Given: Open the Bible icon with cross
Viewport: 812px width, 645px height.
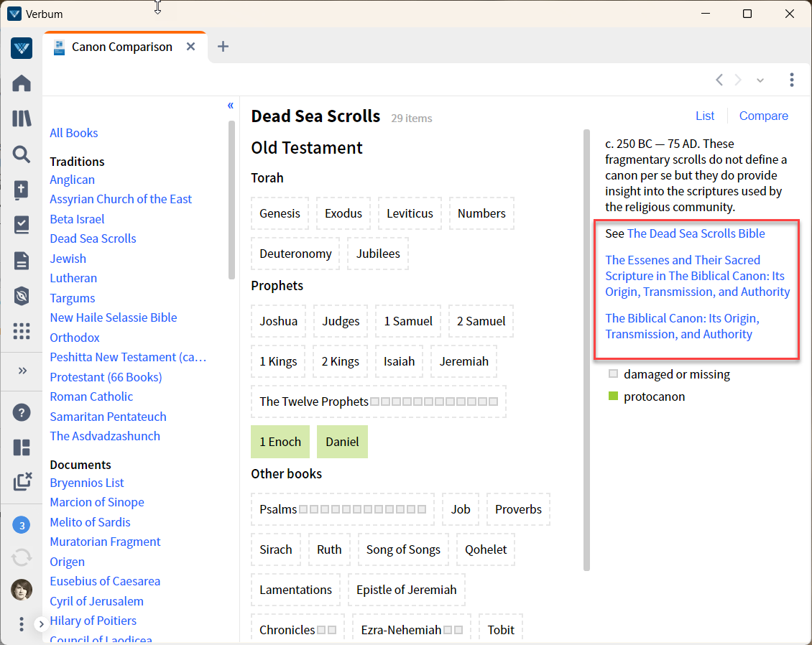Looking at the screenshot, I should pos(22,190).
